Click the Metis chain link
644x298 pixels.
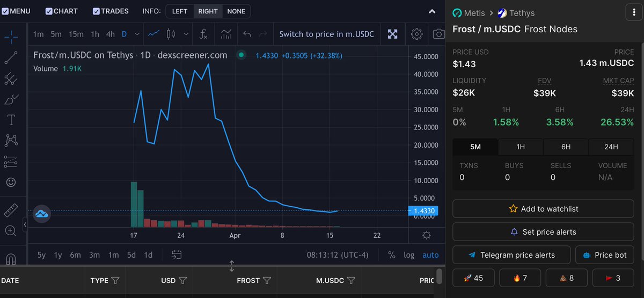point(470,13)
